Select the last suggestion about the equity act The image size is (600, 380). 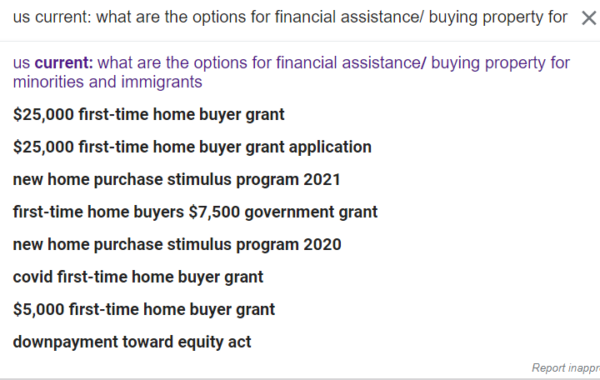click(x=132, y=342)
